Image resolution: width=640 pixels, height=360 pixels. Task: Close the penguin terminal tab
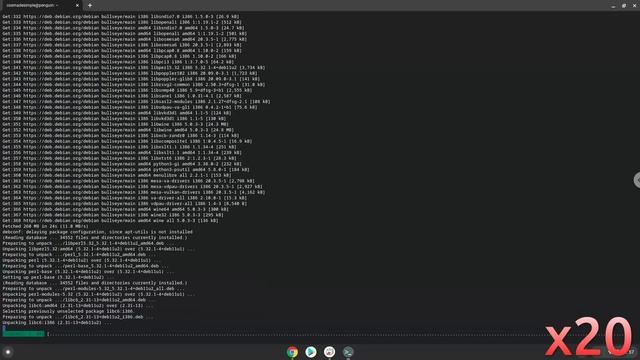pos(77,5)
